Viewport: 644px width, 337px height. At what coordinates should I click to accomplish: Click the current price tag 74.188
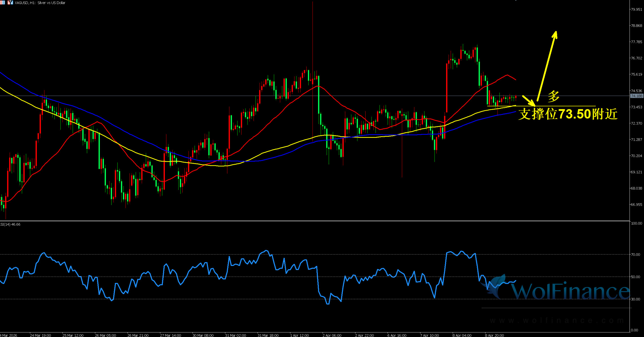click(636, 96)
